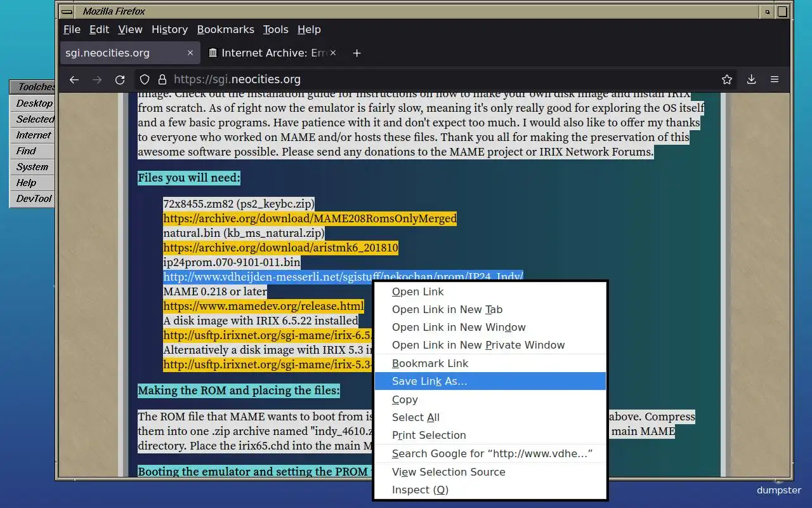
Task: Open Inspect (Q) developer option
Action: click(x=490, y=490)
